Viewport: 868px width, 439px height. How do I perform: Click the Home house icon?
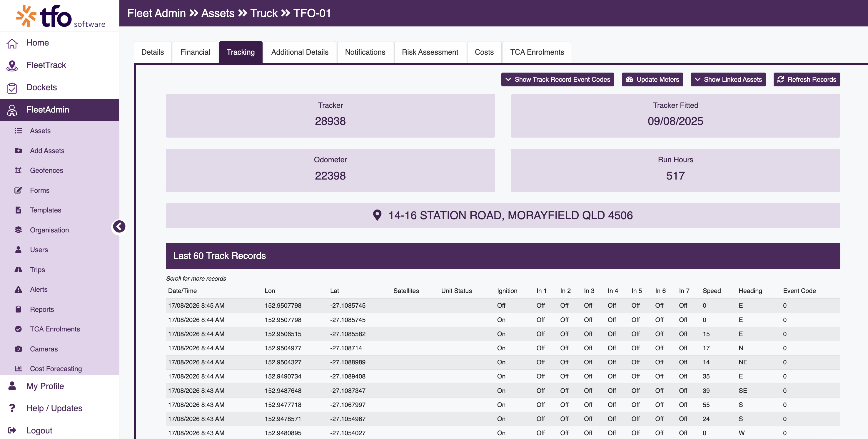pos(12,43)
